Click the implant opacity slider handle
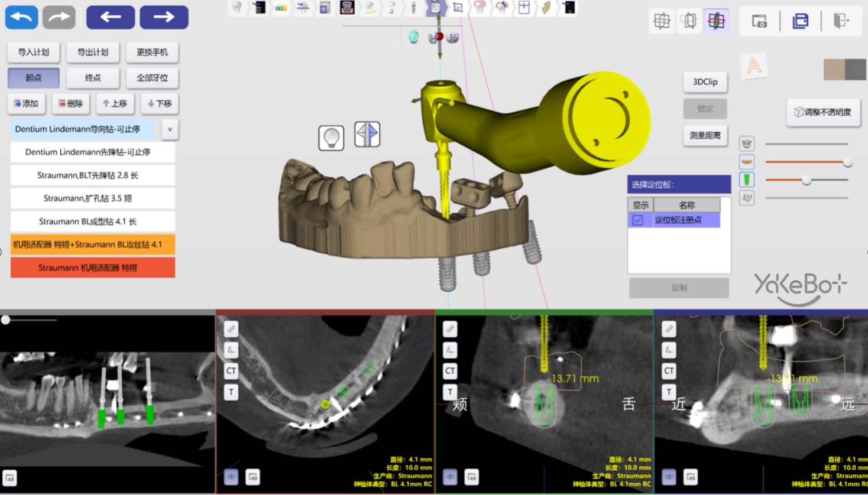This screenshot has width=868, height=495. [807, 180]
